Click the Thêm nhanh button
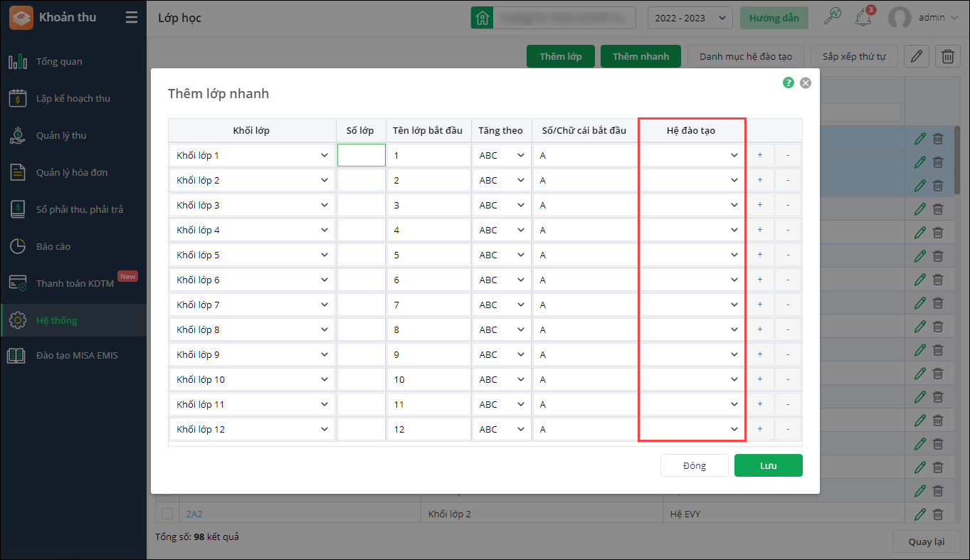Viewport: 970px width, 560px height. click(640, 56)
